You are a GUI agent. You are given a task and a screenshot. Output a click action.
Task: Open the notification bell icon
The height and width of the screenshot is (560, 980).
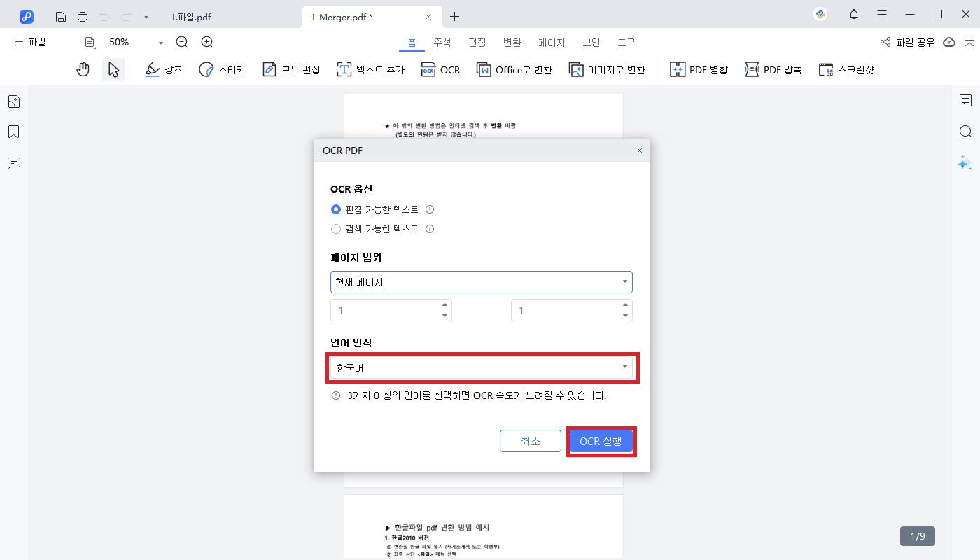[854, 15]
